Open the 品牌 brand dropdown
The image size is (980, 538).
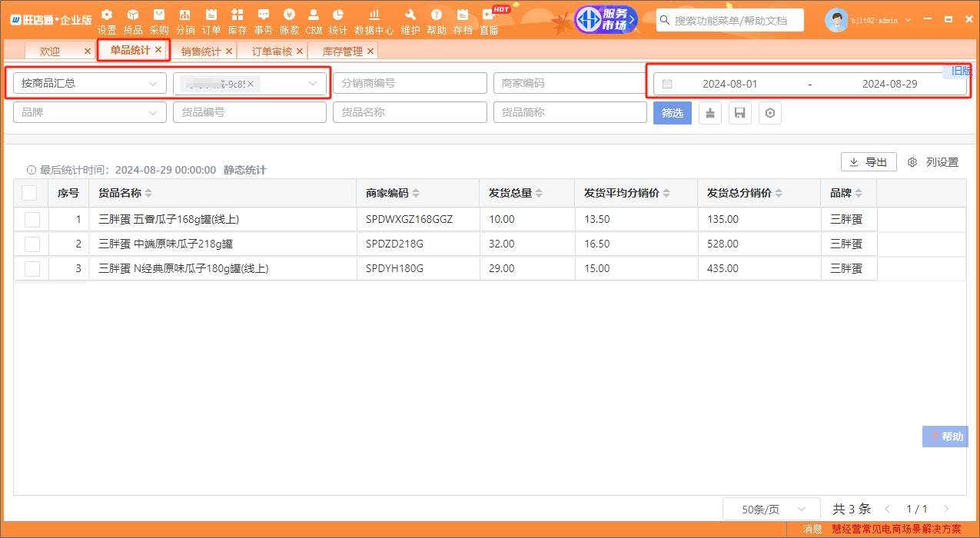pos(89,112)
